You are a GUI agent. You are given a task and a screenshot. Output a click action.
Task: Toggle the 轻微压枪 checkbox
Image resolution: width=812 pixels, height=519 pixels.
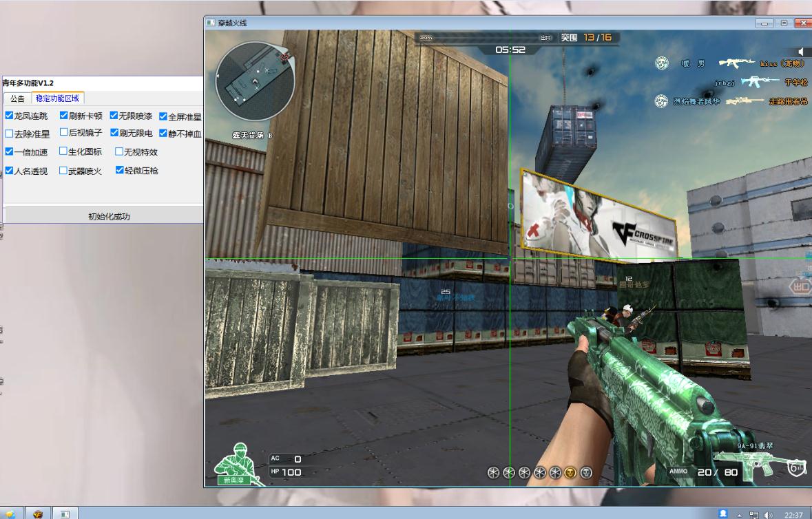point(120,170)
